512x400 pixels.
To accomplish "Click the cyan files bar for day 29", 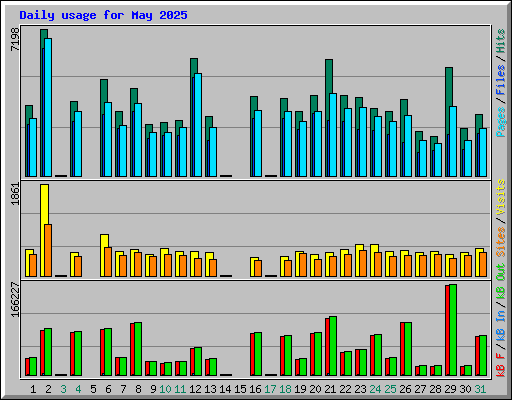I will [453, 142].
